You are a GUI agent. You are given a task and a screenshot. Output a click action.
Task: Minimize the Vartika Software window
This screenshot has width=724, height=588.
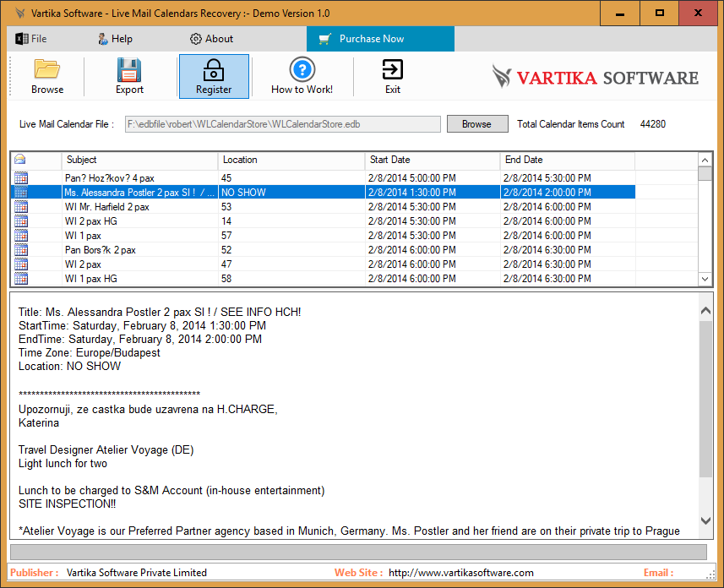tap(620, 14)
